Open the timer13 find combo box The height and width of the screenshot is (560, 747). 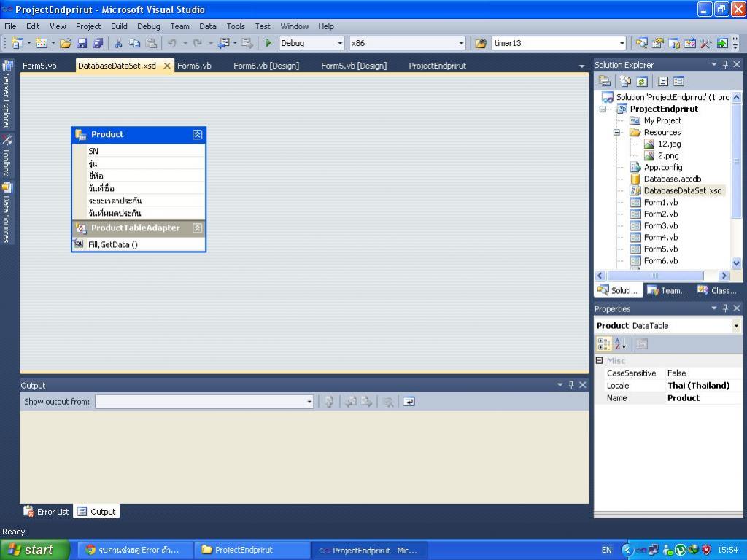tap(622, 43)
